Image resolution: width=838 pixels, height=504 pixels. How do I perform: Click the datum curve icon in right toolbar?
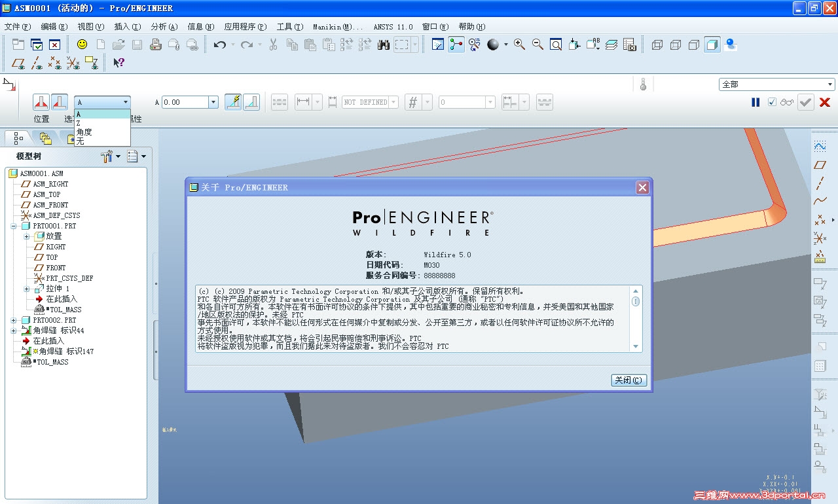tap(820, 202)
